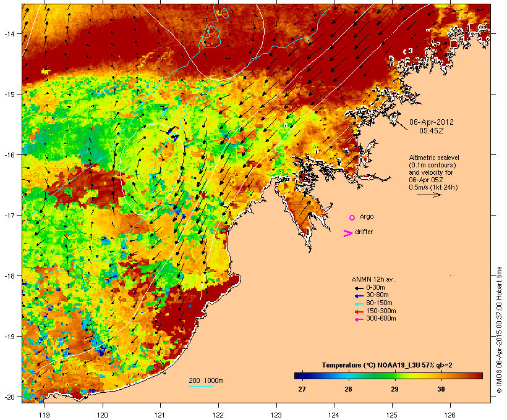Click the magenta drifter arrowhead symbol
The image size is (507, 420).
click(x=348, y=233)
